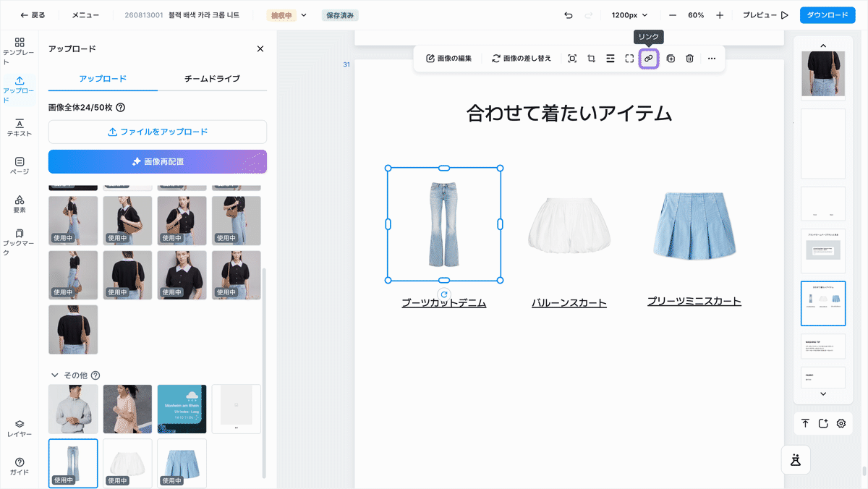Duplicate the selected image with the copy icon
This screenshot has height=489, width=868.
(671, 59)
